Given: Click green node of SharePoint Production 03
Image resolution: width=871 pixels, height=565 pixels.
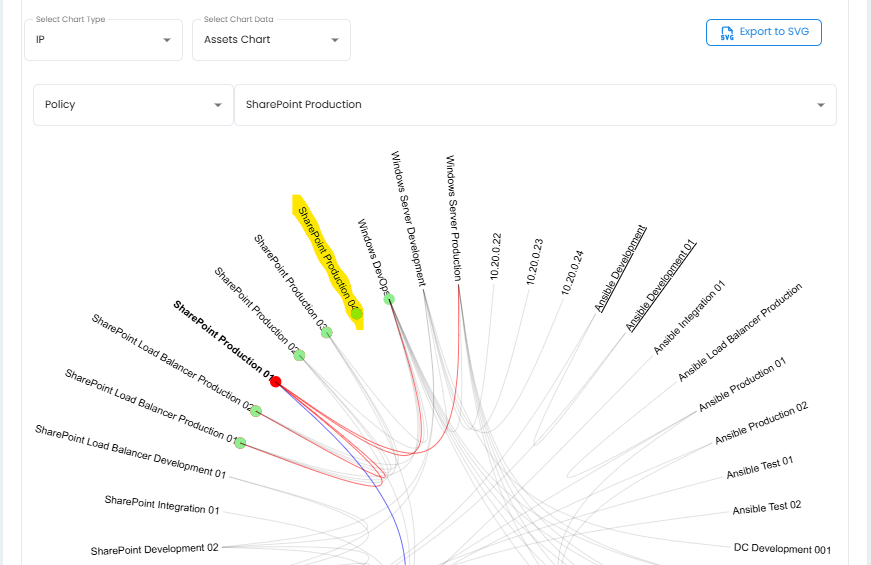Looking at the screenshot, I should [326, 332].
